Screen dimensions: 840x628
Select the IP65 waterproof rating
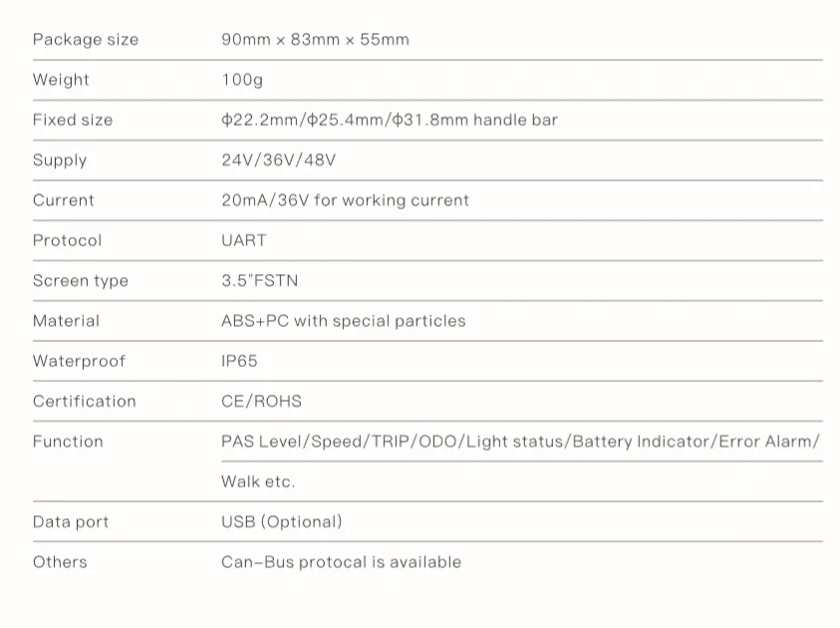(239, 361)
